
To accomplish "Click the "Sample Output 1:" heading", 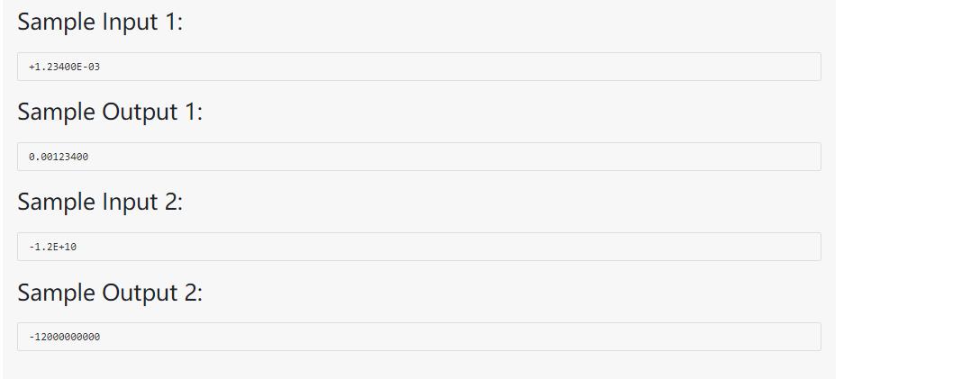I will (110, 113).
